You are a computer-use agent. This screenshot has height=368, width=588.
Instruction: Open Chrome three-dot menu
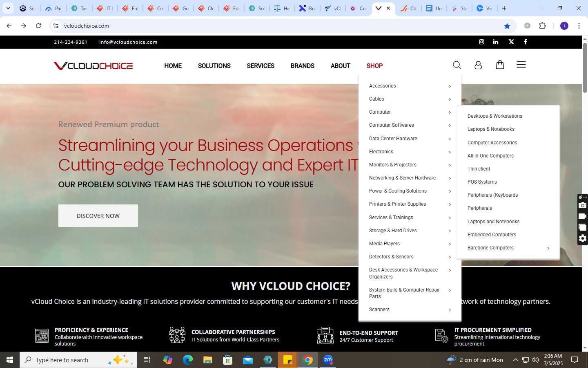[x=579, y=26]
